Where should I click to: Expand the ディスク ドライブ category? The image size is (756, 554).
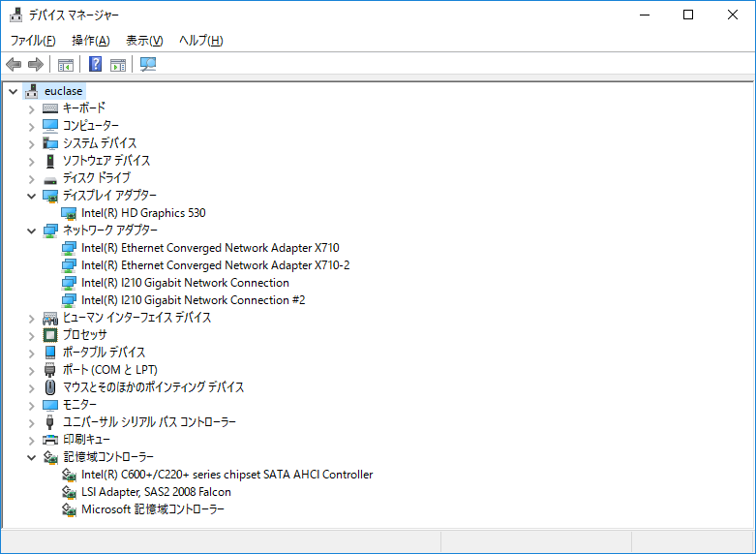click(31, 179)
